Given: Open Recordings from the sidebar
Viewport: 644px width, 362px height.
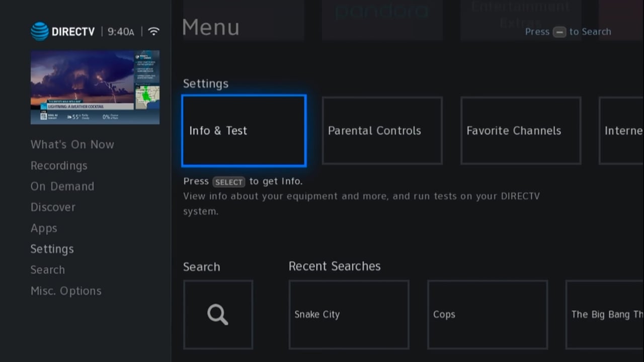Looking at the screenshot, I should point(59,165).
